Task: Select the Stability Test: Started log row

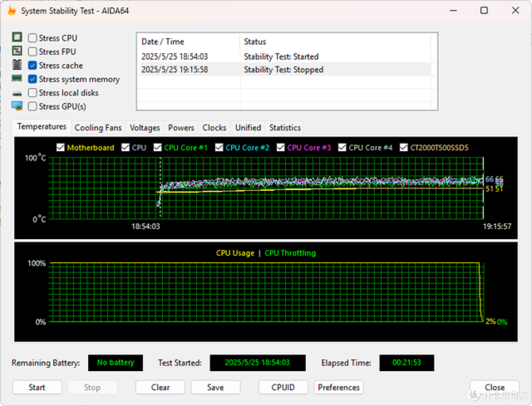Action: (x=284, y=56)
